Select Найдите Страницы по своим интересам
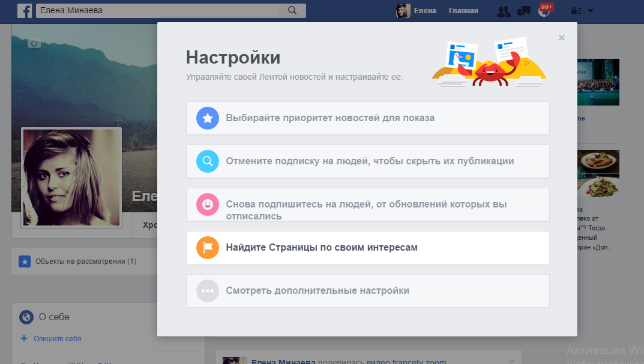The width and height of the screenshot is (644, 364). pos(367,248)
